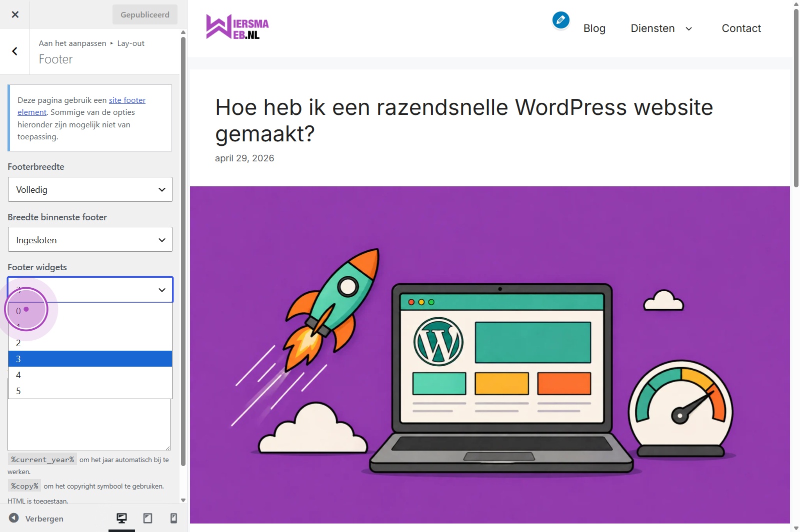The height and width of the screenshot is (532, 800).
Task: Select option 4 in Footer widgets list
Action: pos(90,375)
